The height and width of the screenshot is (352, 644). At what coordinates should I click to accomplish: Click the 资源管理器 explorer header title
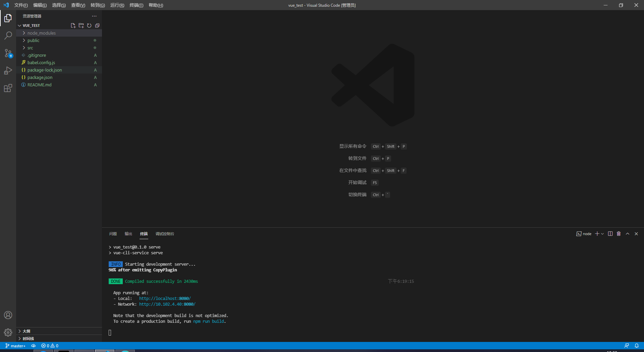pyautogui.click(x=32, y=16)
